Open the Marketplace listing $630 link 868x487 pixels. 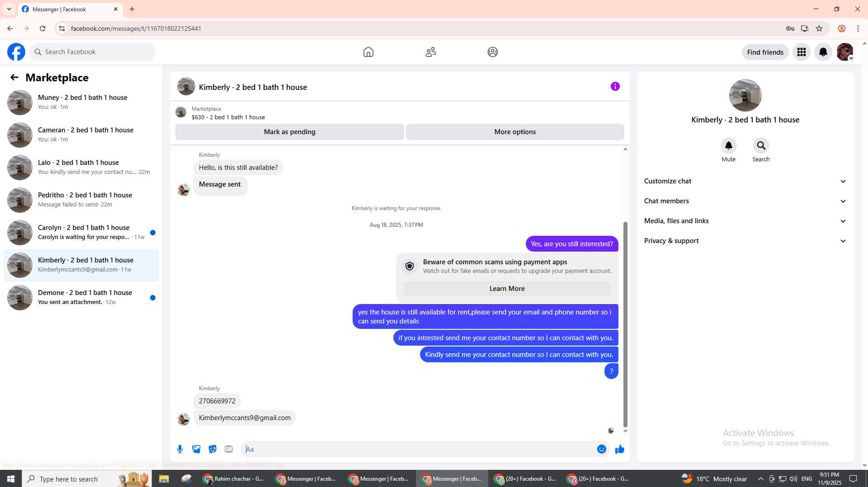tap(228, 117)
